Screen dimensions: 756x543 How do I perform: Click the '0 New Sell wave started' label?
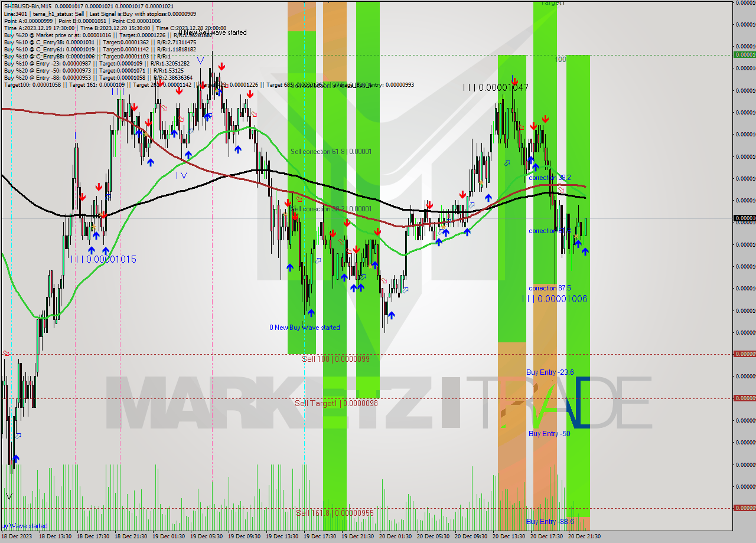[x=212, y=32]
